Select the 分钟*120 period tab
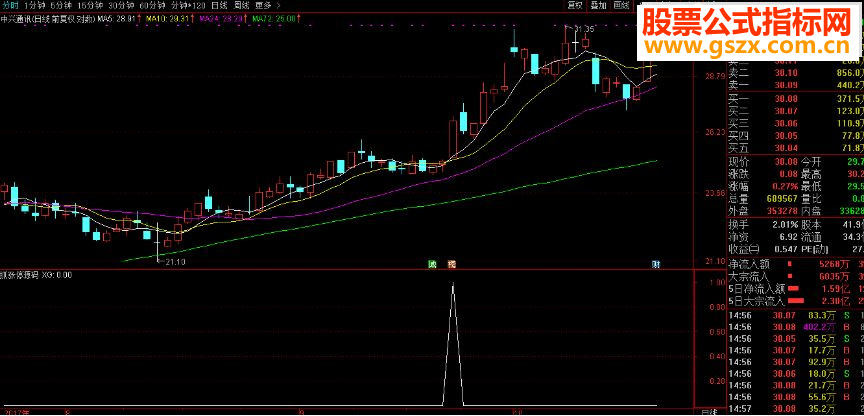 (188, 6)
